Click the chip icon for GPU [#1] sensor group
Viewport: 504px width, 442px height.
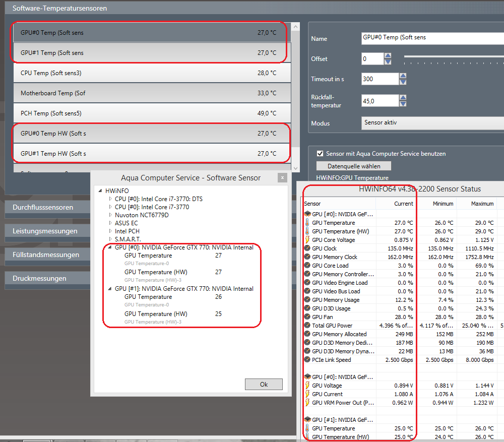coord(307,420)
